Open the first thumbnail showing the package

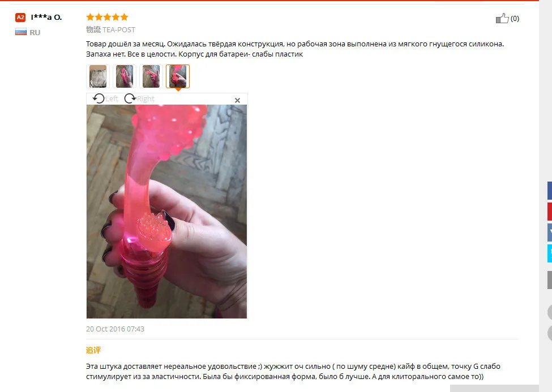pyautogui.click(x=98, y=76)
